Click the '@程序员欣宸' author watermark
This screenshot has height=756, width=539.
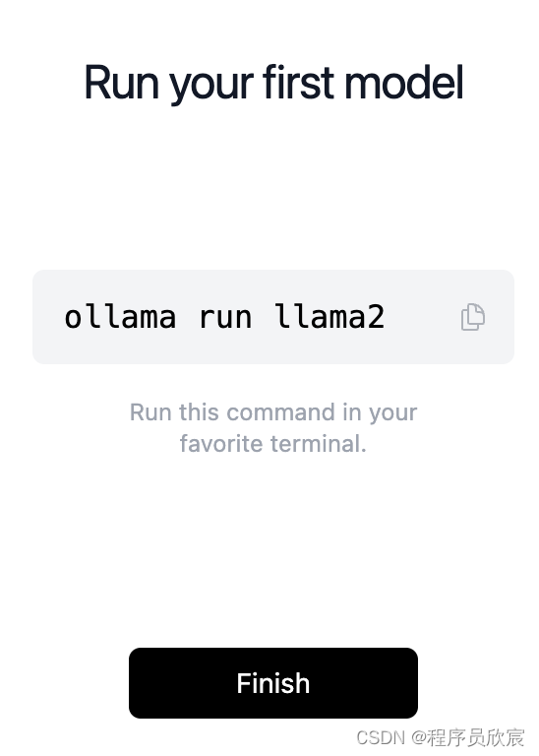point(468,737)
